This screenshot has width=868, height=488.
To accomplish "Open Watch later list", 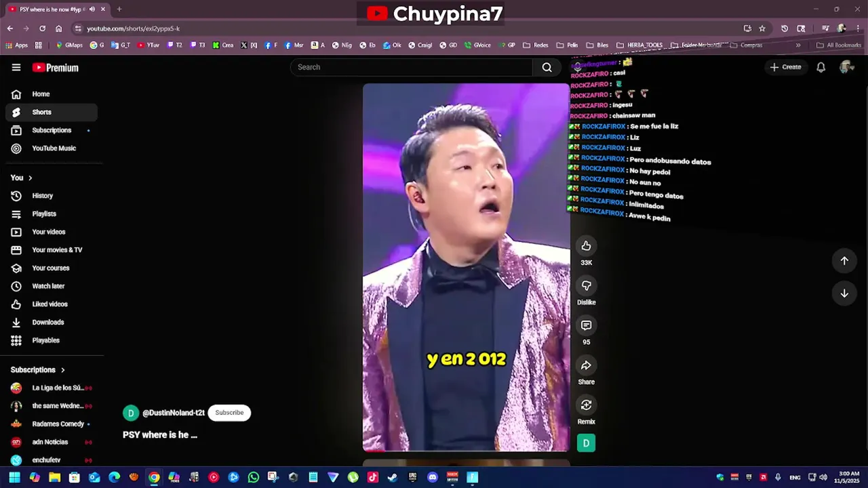I will pyautogui.click(x=52, y=286).
